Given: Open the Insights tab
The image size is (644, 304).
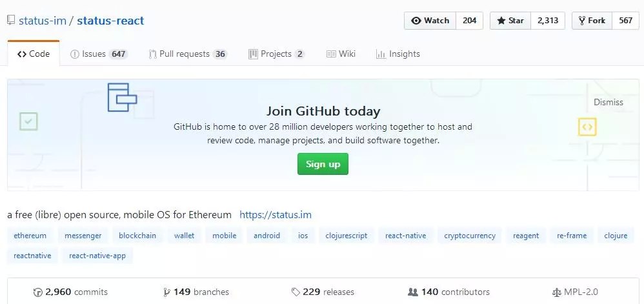Looking at the screenshot, I should click(x=398, y=54).
